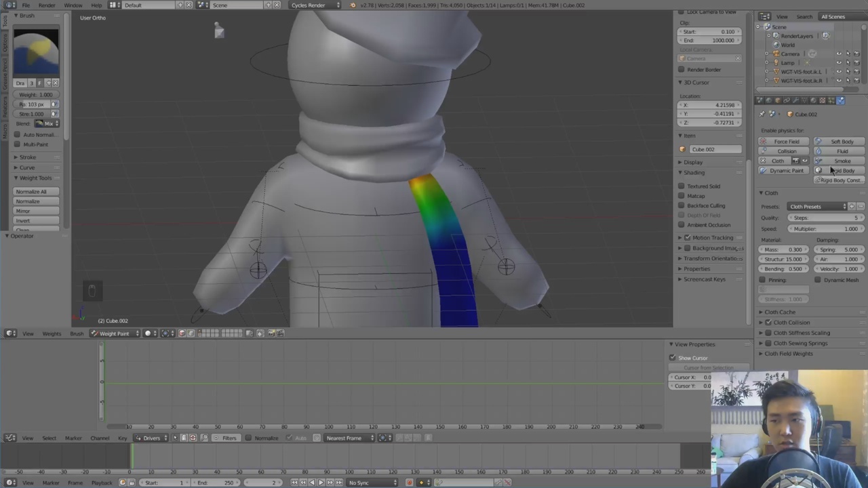
Task: Adjust the brush Weight slider
Action: pos(37,95)
